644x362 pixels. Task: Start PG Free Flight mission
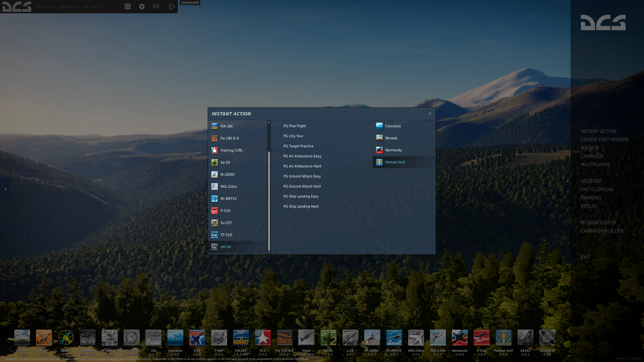[295, 126]
